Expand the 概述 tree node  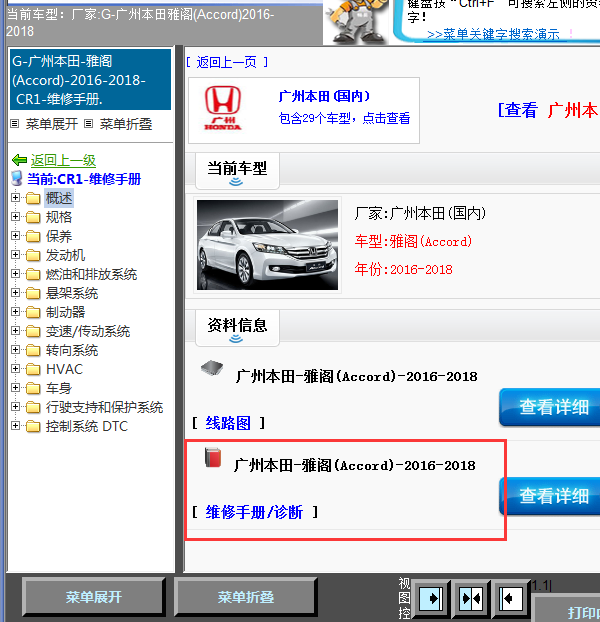pos(15,198)
